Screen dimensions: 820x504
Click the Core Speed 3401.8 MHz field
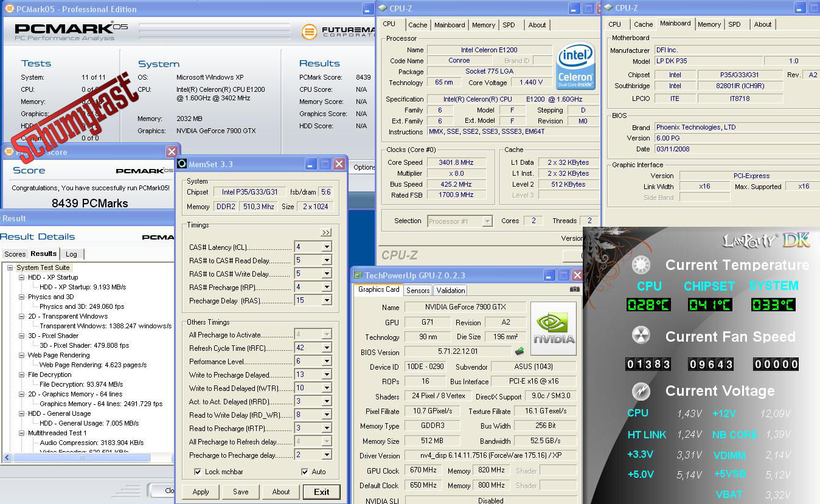[x=456, y=162]
